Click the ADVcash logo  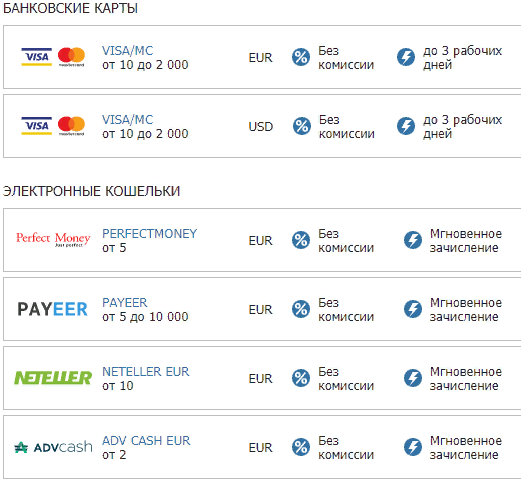[53, 447]
